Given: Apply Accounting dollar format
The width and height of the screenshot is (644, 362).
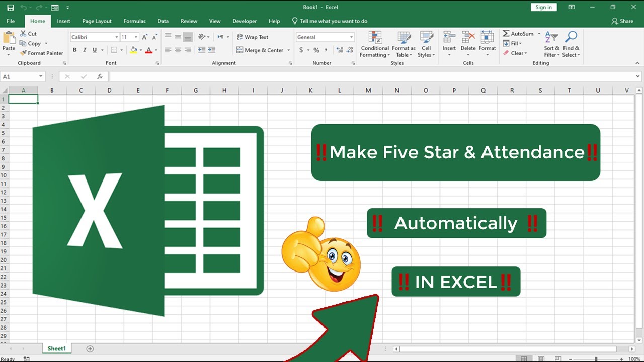Looking at the screenshot, I should coord(301,50).
